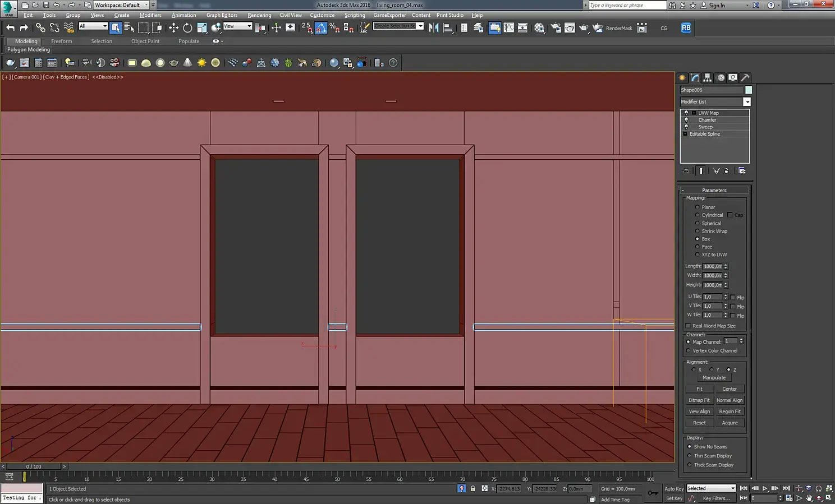Activate the Select and Rotate tool
Viewport: 835px width, 504px height.
click(187, 27)
